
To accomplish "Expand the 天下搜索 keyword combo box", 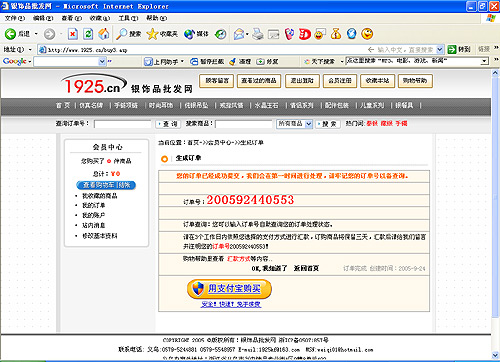I will click(x=484, y=61).
